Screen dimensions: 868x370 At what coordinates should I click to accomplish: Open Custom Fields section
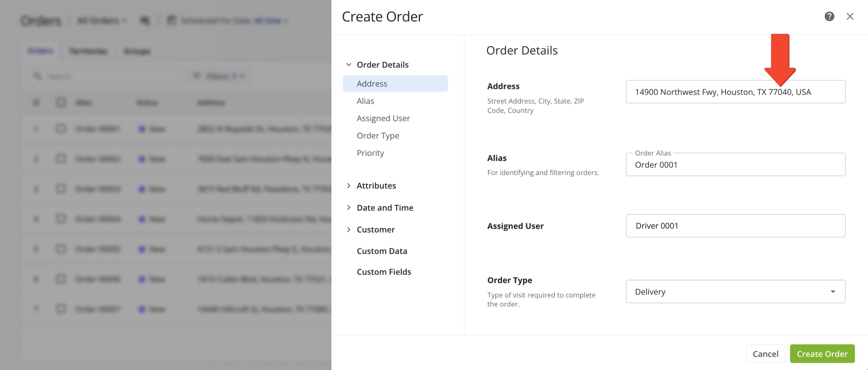[x=384, y=272]
